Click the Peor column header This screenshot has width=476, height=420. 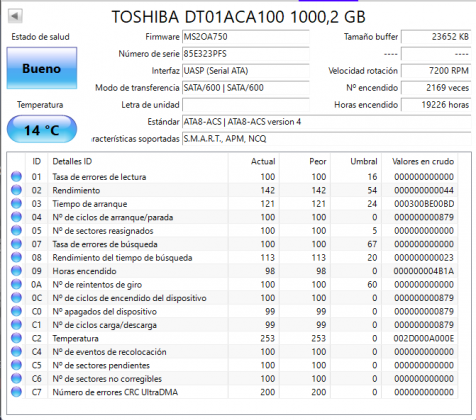pyautogui.click(x=305, y=161)
